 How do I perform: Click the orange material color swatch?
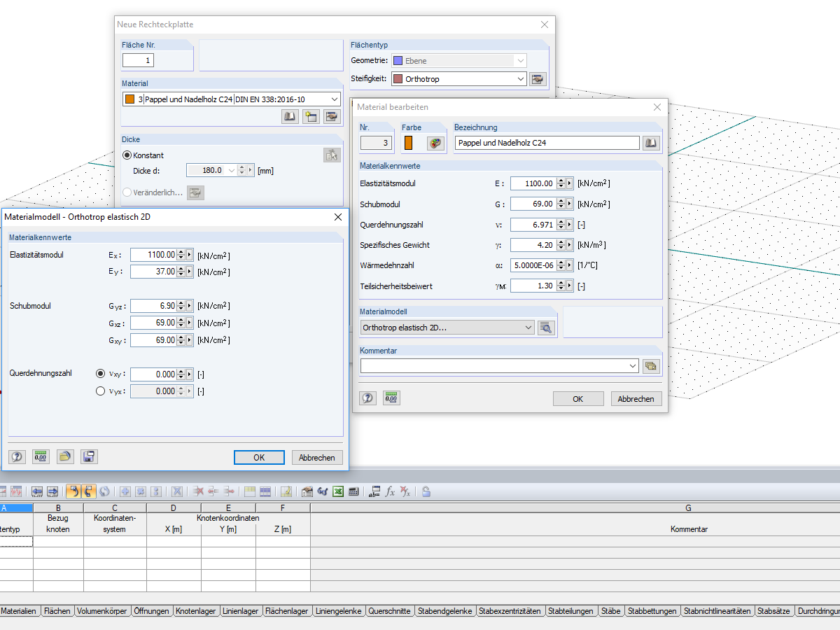click(x=408, y=143)
